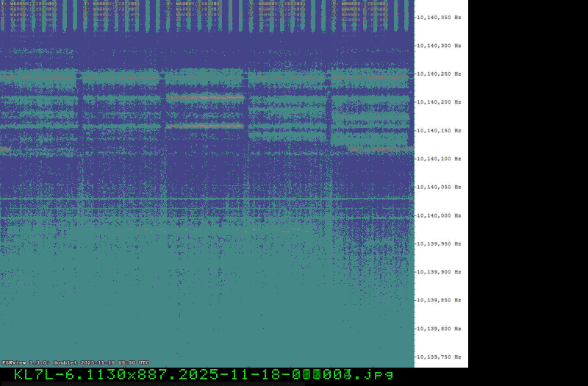The width and height of the screenshot is (588, 386).
Task: Click the 10,140,200 Hz frequency label
Action: pos(440,102)
